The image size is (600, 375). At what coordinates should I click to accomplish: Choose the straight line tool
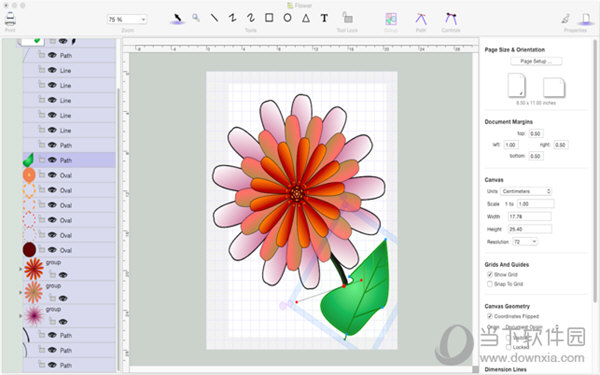214,18
